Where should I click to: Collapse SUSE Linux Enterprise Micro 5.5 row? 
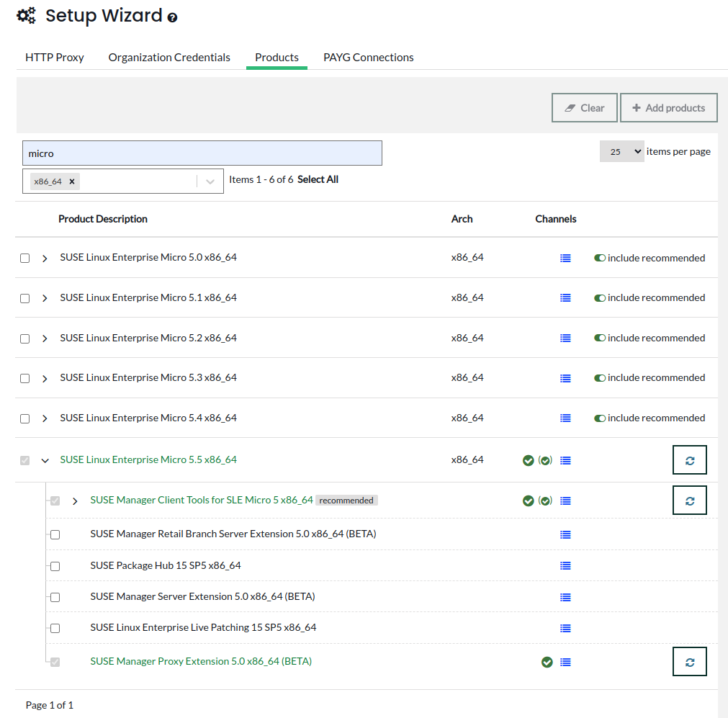(x=45, y=461)
